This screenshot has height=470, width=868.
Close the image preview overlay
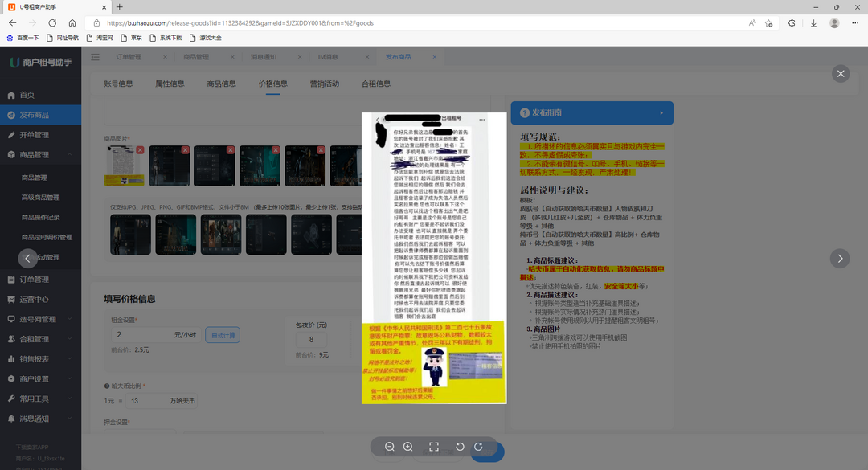point(841,74)
